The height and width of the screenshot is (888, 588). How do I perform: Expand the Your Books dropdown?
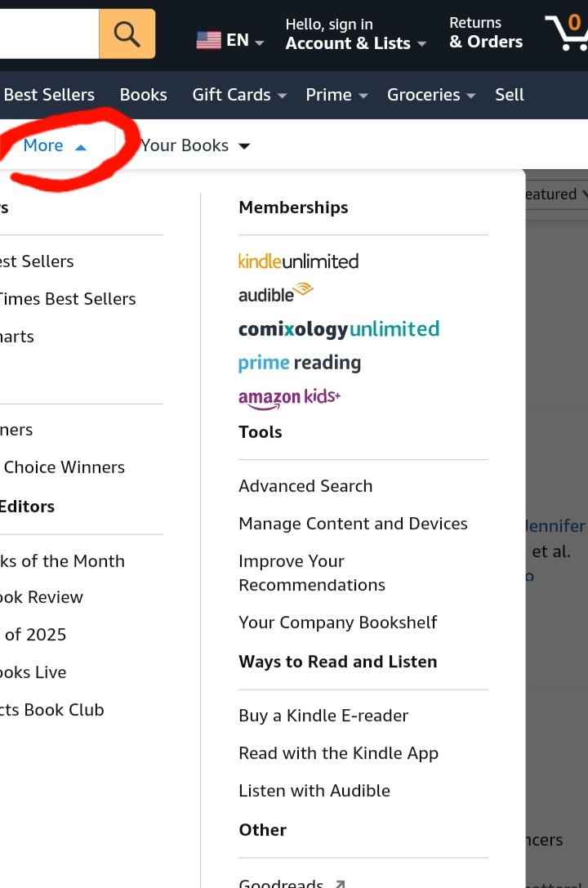pyautogui.click(x=194, y=145)
